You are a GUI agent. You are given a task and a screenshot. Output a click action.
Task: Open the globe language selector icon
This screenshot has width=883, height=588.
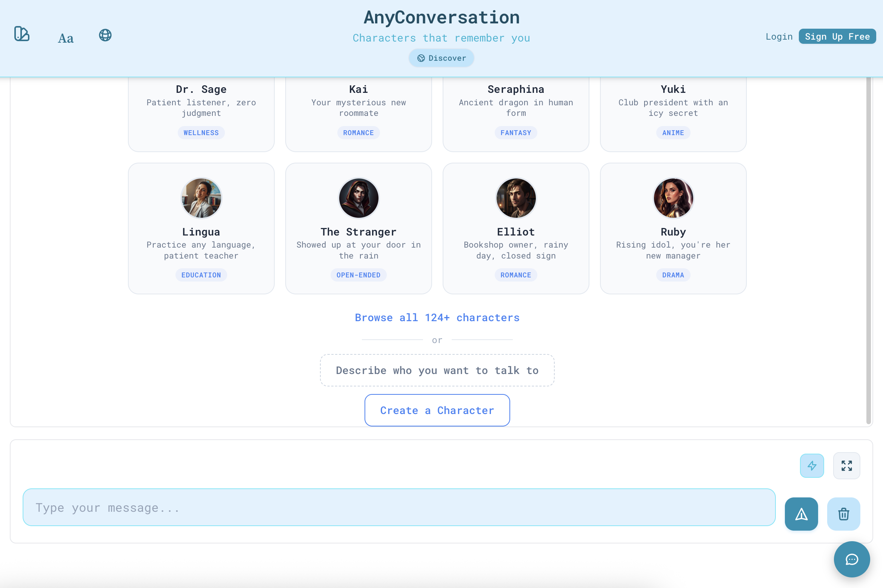coord(105,35)
